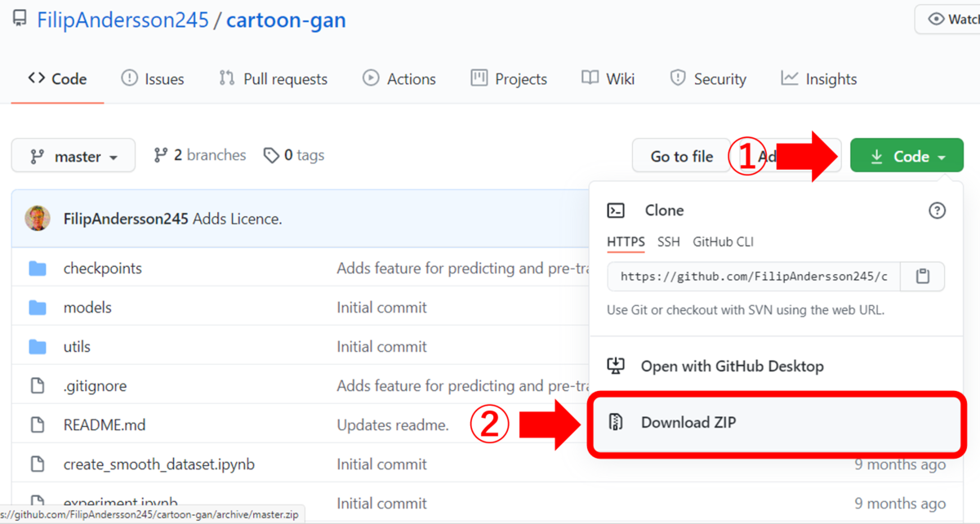980x524 pixels.
Task: Open the Security tab
Action: click(708, 79)
